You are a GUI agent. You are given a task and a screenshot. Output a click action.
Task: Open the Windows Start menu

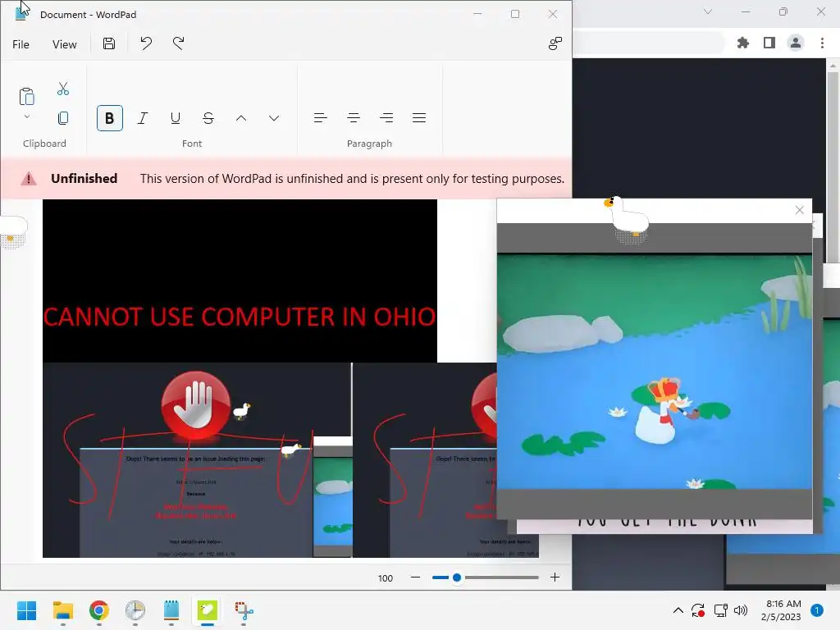27,610
